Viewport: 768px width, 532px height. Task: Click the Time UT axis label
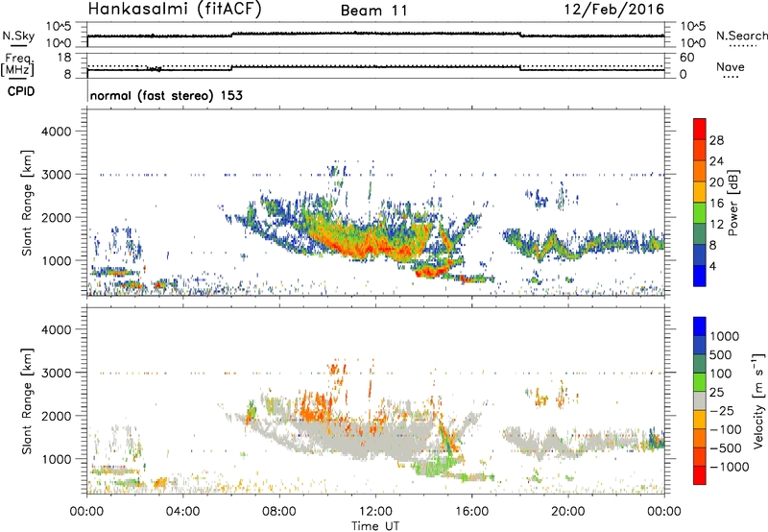(x=375, y=526)
